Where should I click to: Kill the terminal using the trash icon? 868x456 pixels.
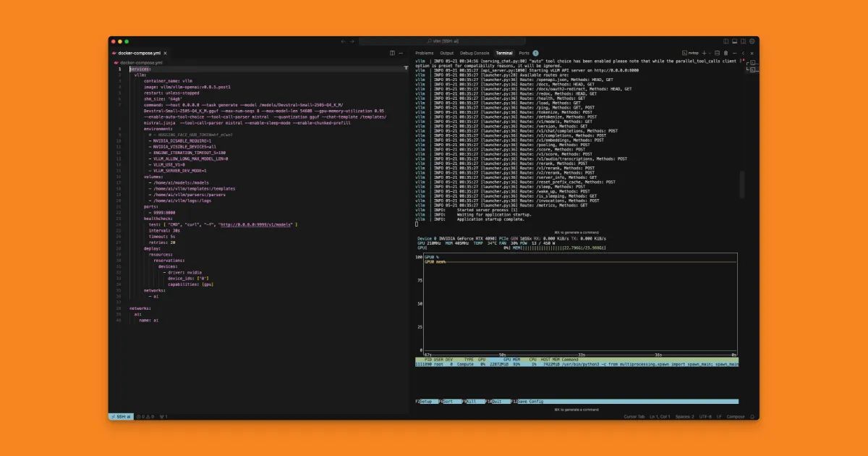point(726,53)
